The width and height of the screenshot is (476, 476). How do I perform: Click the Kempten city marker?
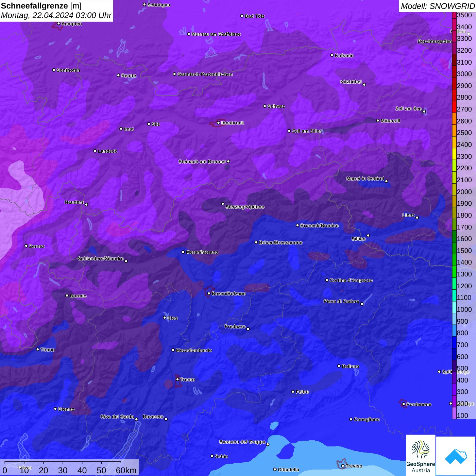click(x=59, y=23)
